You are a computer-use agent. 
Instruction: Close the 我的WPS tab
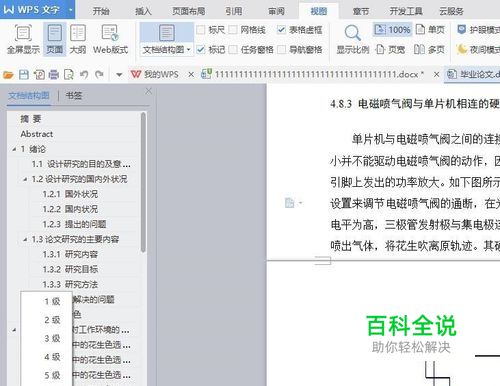tap(191, 74)
